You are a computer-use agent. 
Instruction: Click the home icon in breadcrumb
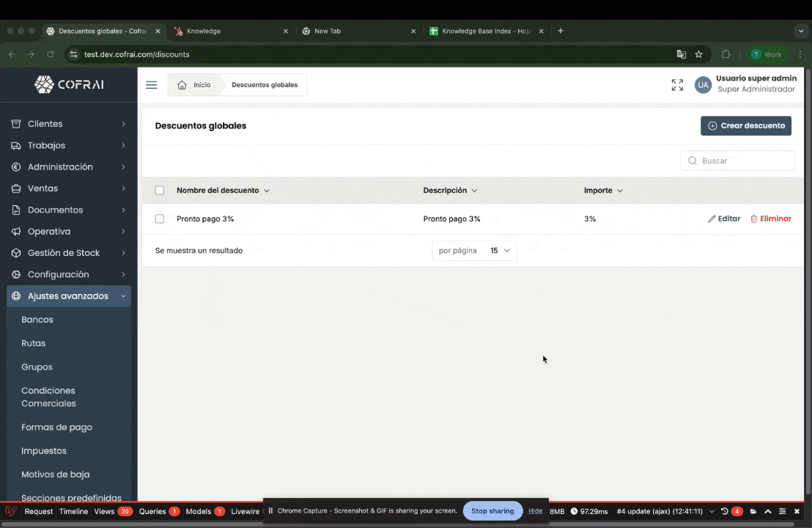tap(182, 85)
